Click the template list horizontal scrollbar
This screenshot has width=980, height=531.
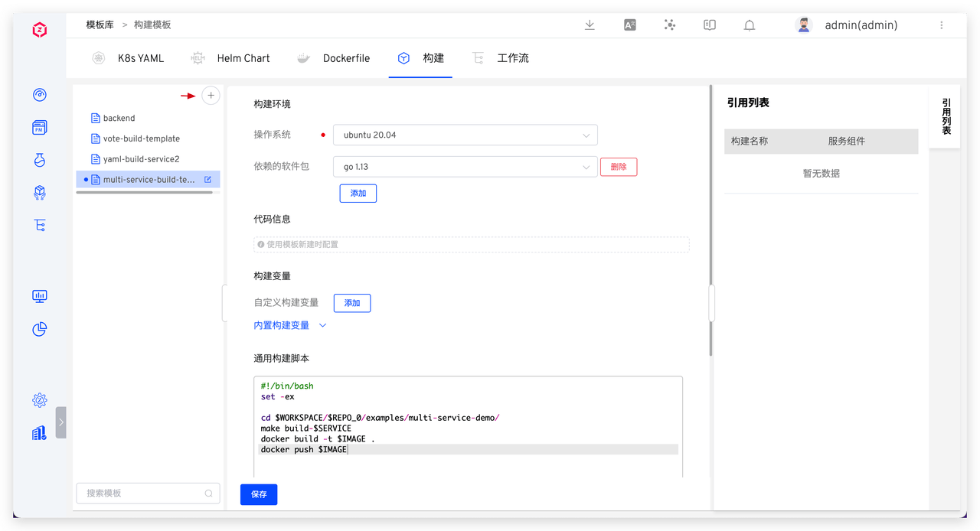tap(144, 192)
